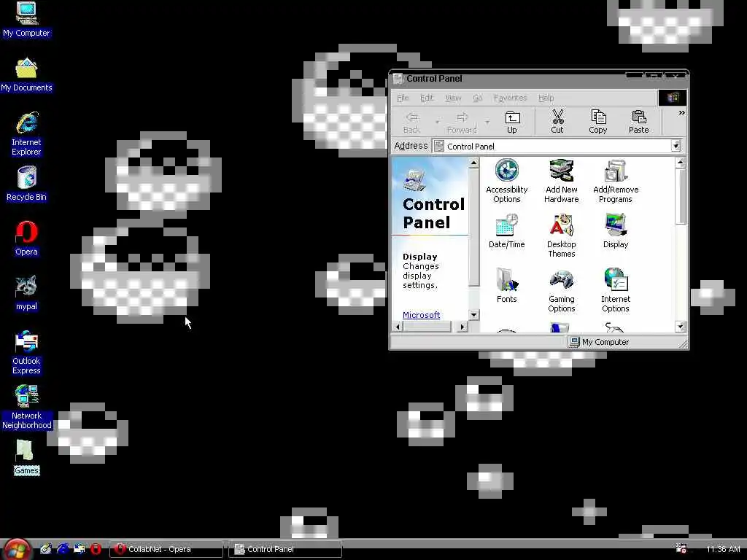Expand the toolbar overflow chevron
Screen dimensions: 747x560
pyautogui.click(x=681, y=113)
